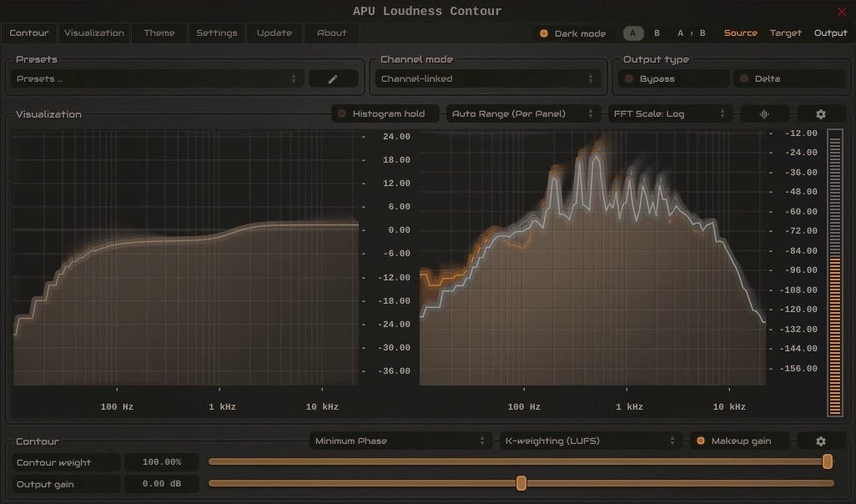Image resolution: width=856 pixels, height=504 pixels.
Task: Select state B
Action: [x=657, y=33]
